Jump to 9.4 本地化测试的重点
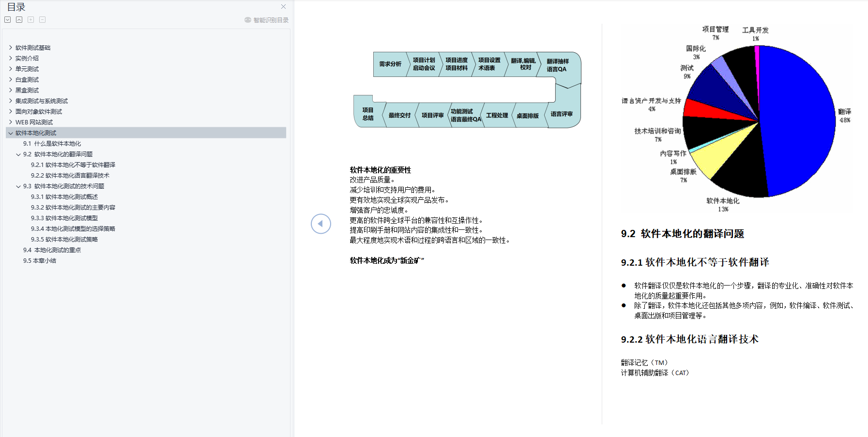The image size is (868, 437). [x=52, y=250]
